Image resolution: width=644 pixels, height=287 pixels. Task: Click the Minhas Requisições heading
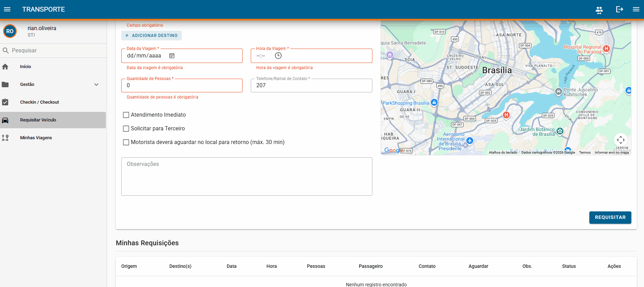point(147,243)
